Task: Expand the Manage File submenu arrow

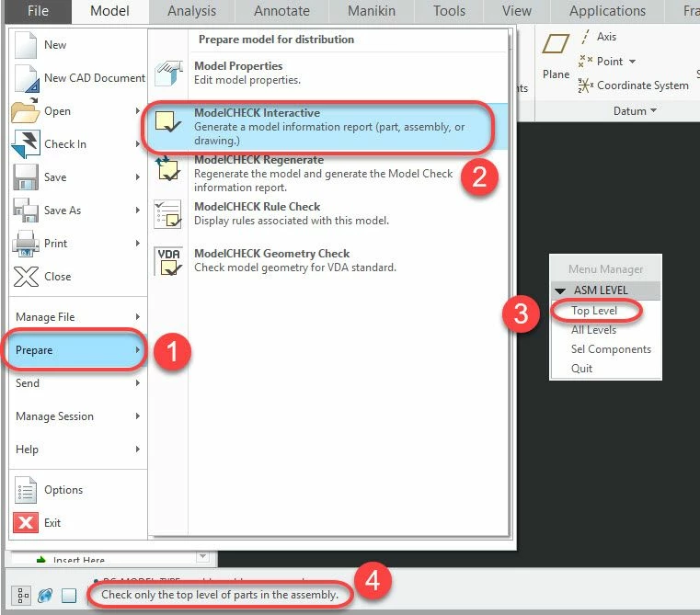Action: pos(138,317)
